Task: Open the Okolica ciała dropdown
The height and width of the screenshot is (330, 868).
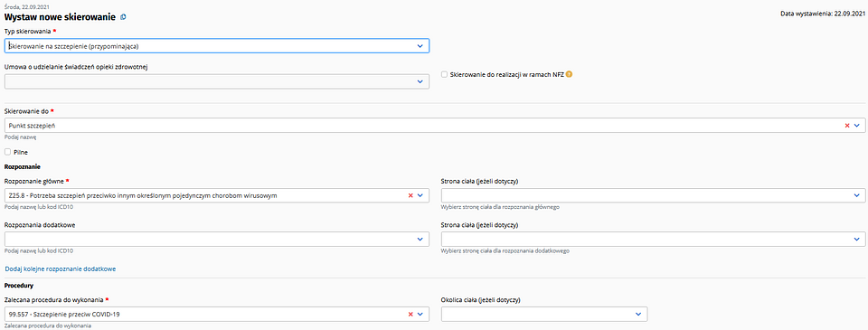Action: click(x=638, y=314)
